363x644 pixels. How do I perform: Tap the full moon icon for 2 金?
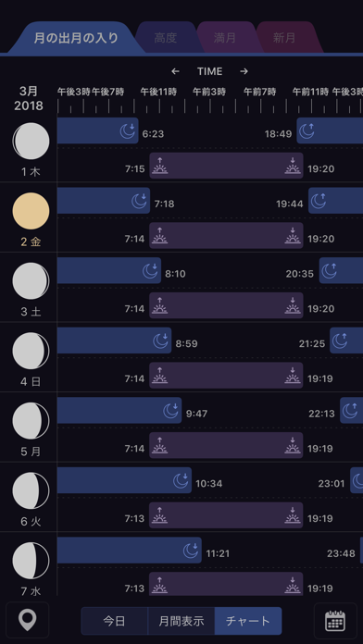[31, 211]
